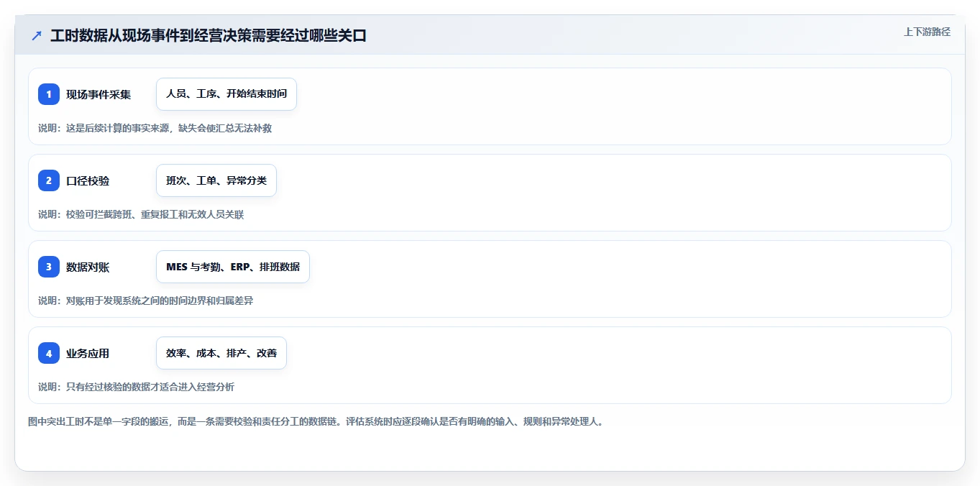Viewport: 980px width, 486px height.
Task: Select the 现场事件采集 step label
Action: point(99,94)
